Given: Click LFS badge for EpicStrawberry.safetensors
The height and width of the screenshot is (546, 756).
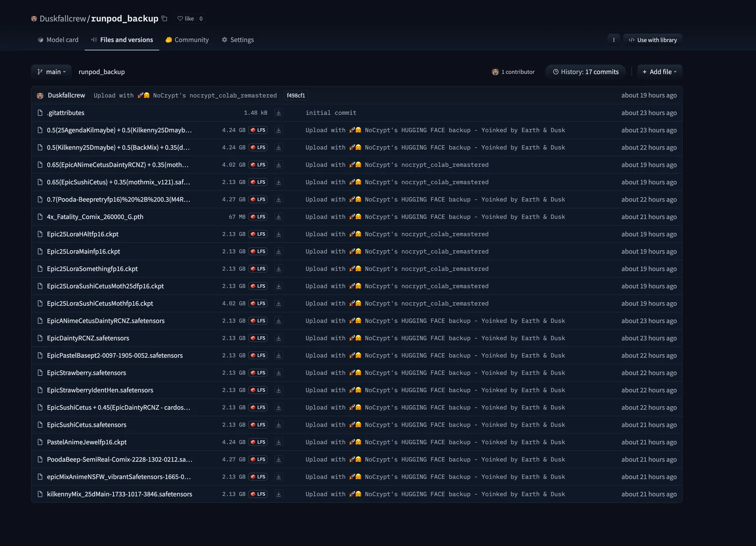Looking at the screenshot, I should (x=258, y=373).
